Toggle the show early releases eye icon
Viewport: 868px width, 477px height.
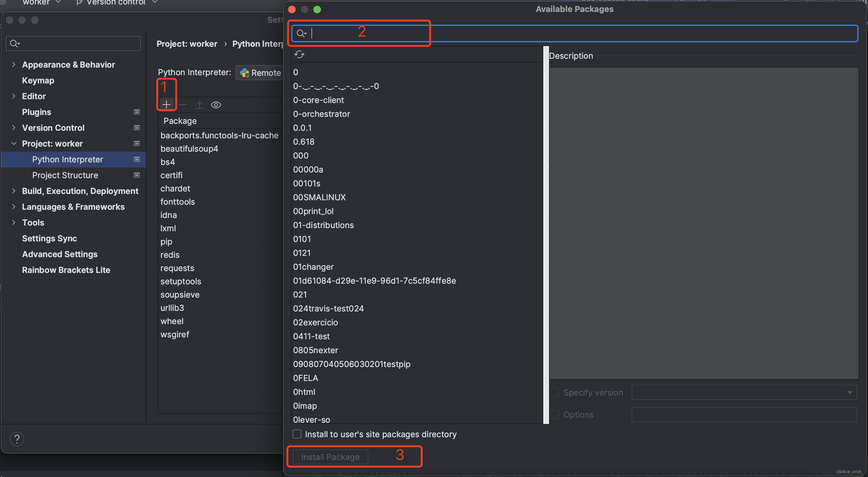pos(216,105)
